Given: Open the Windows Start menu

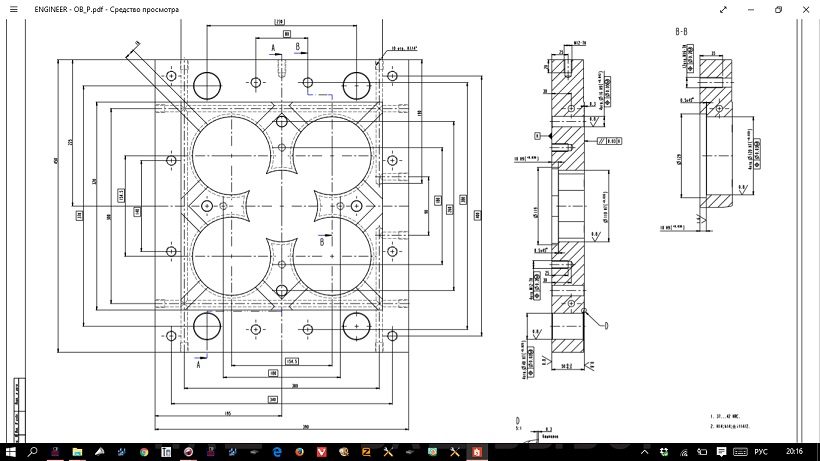Looking at the screenshot, I should 9,453.
